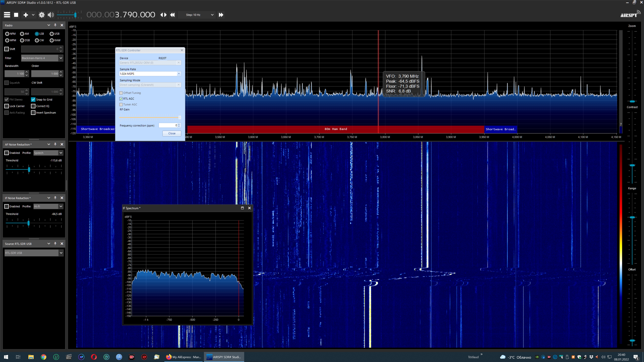Open the Hi-Fi profile dropdown
This screenshot has width=644, height=362.
click(x=48, y=206)
